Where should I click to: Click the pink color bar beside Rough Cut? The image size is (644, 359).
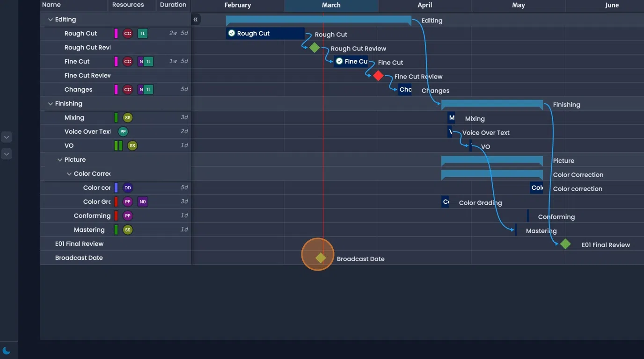point(115,33)
